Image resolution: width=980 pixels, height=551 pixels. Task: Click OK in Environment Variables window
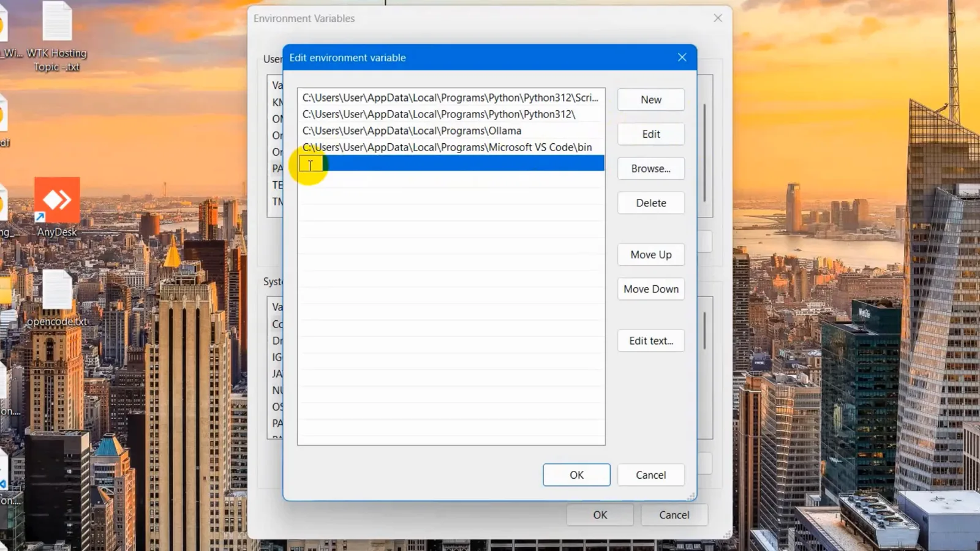(x=600, y=515)
